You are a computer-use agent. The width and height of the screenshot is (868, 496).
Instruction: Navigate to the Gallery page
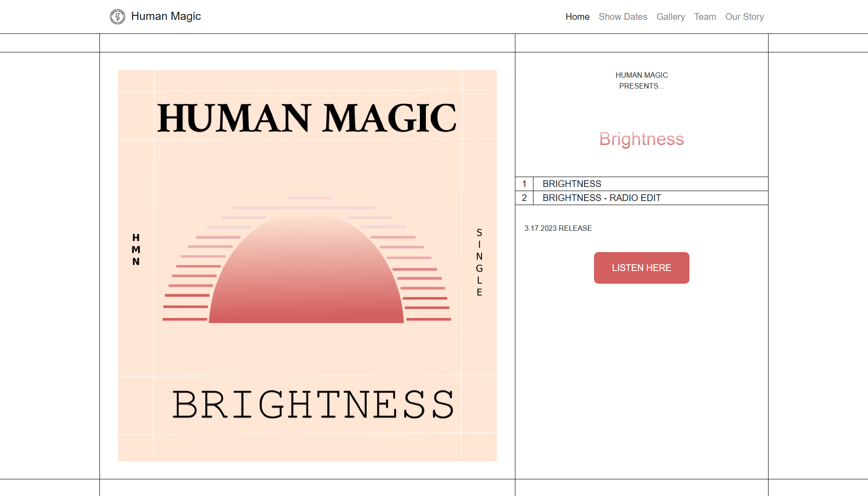pyautogui.click(x=670, y=17)
